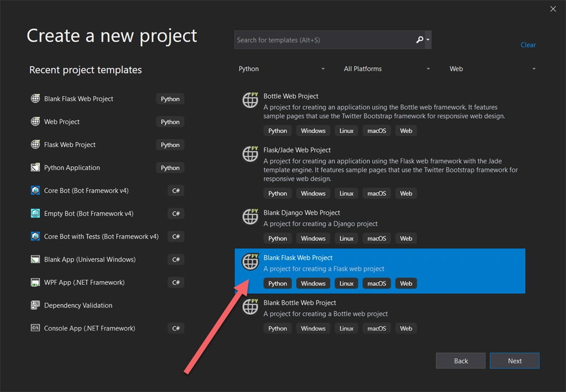Click the Python Application icon in recent list

(x=35, y=167)
